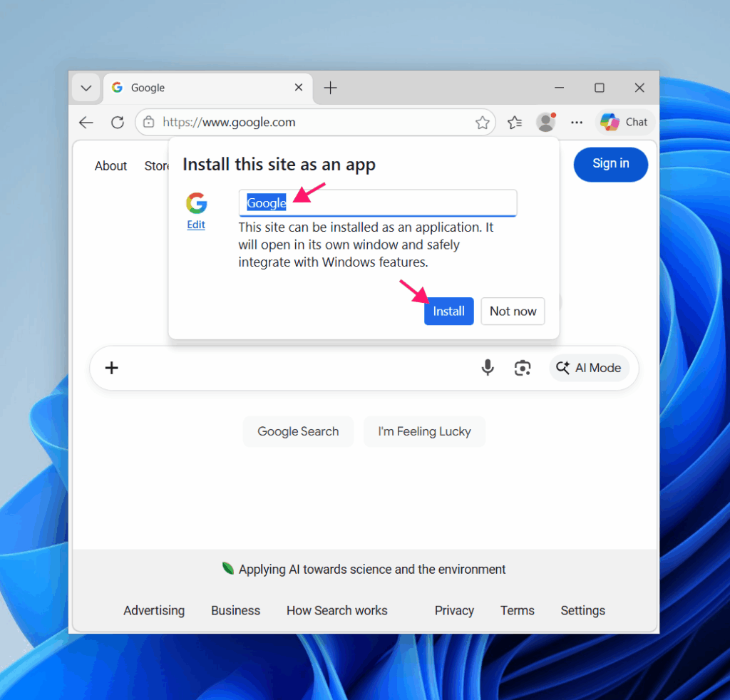
Task: Minimize the browser window
Action: point(559,88)
